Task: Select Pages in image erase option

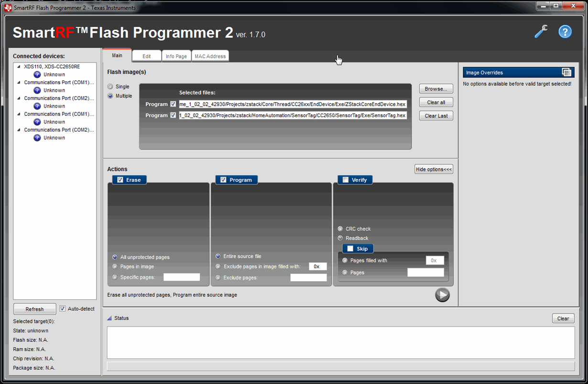Action: 115,266
